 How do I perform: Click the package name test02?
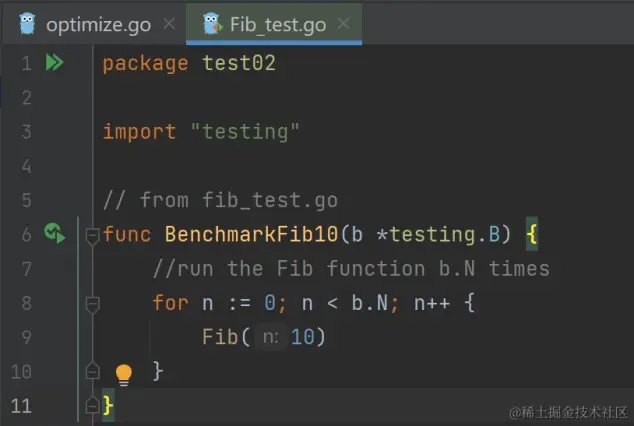tap(238, 64)
